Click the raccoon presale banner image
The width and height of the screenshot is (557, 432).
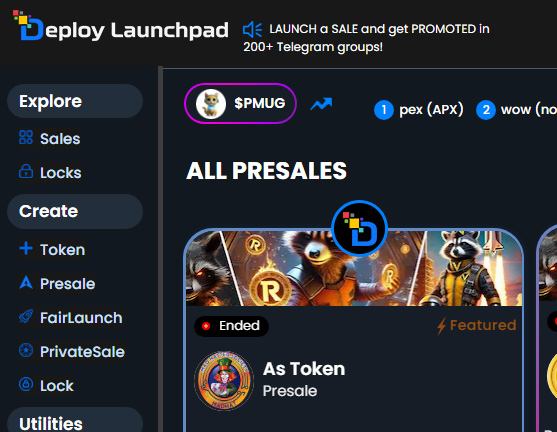pos(354,269)
